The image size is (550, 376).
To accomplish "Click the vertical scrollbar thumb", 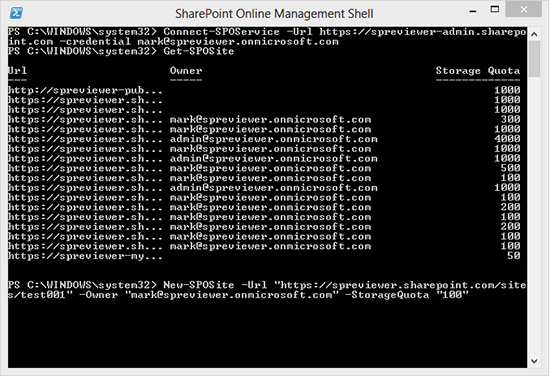I will [534, 59].
